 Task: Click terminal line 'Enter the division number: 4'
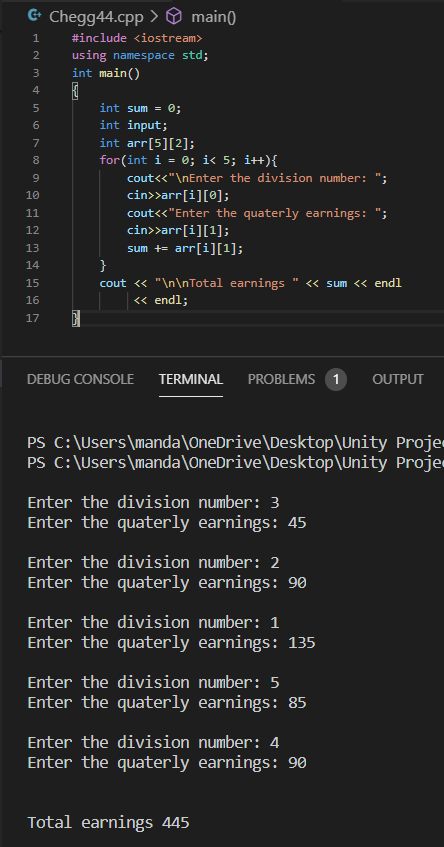point(153,742)
